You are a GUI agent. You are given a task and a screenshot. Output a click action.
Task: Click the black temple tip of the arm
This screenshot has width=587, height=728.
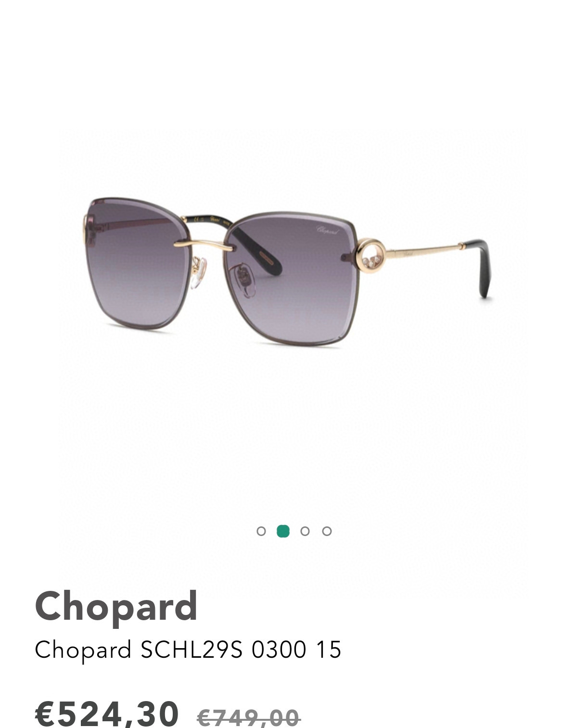(x=482, y=267)
